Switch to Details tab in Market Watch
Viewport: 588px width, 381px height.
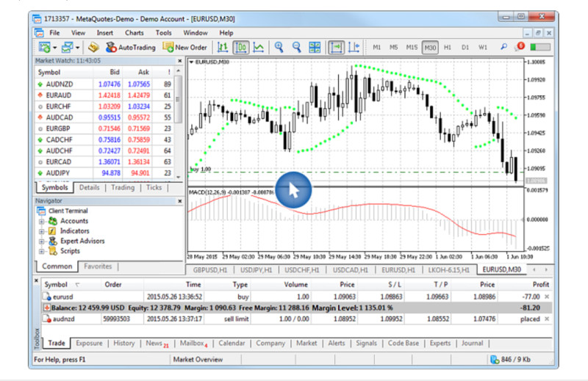[89, 187]
